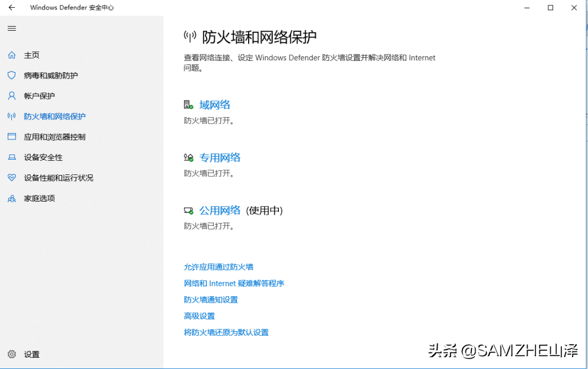This screenshot has height=369, width=588.
Task: Click the family icon for 家庭选项
Action: tap(12, 199)
